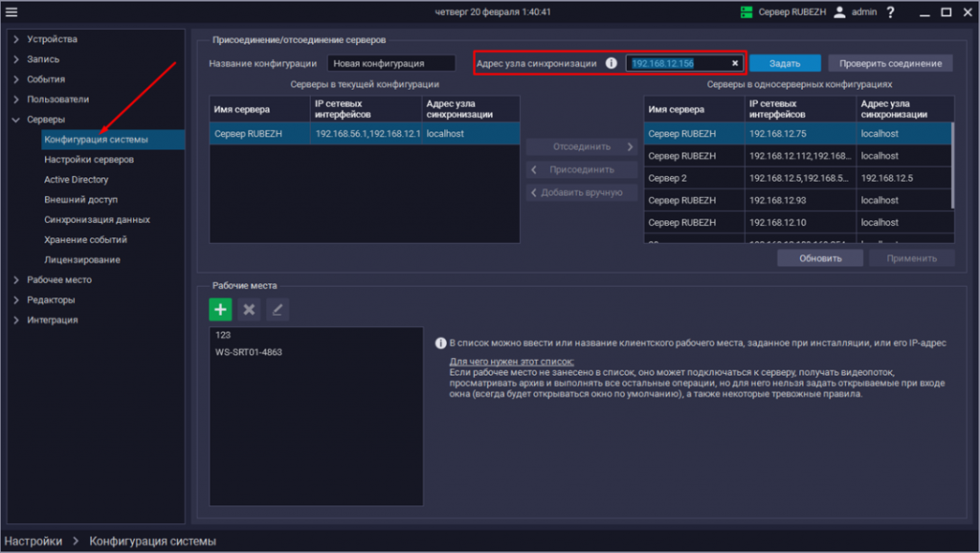Show info tooltip for sync node address
This screenshot has height=553, width=980.
tap(611, 63)
